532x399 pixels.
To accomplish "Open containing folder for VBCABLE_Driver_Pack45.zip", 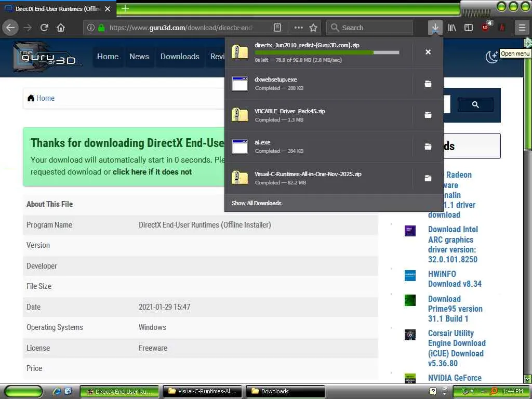I will [428, 115].
